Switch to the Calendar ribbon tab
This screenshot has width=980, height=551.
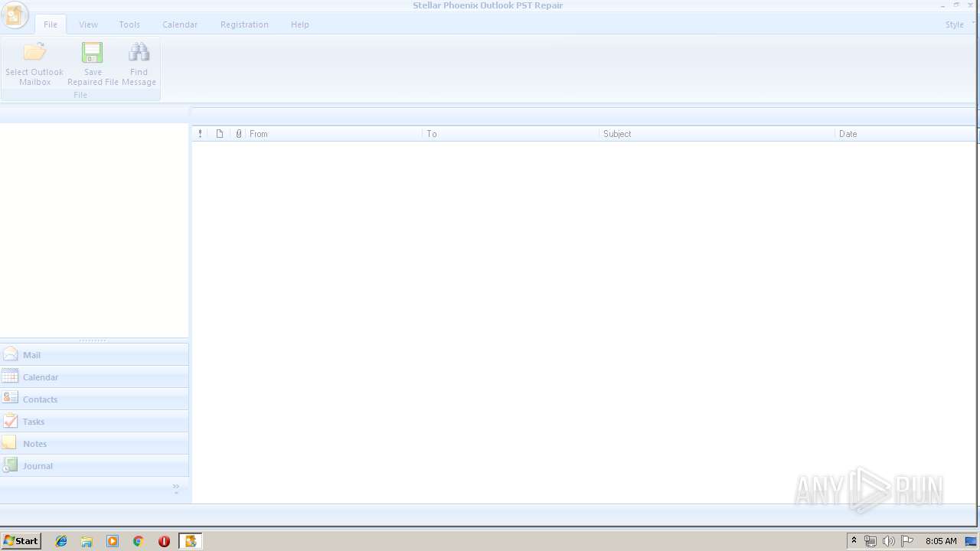(180, 24)
